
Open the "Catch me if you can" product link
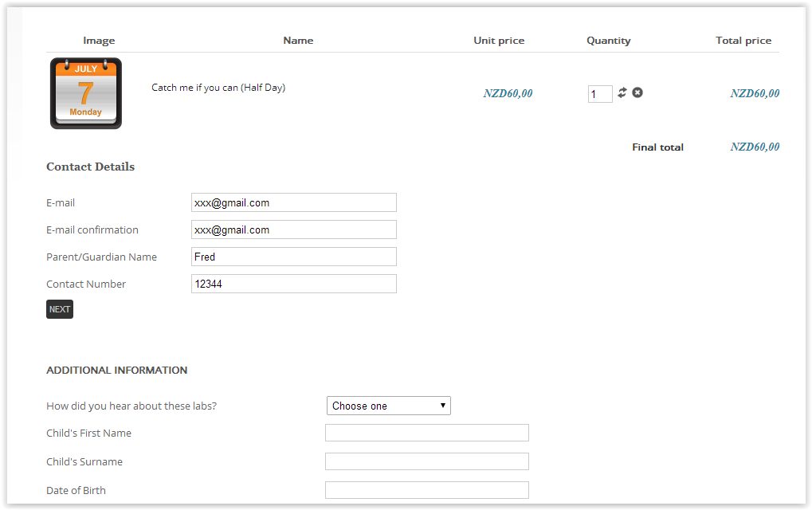pyautogui.click(x=218, y=88)
